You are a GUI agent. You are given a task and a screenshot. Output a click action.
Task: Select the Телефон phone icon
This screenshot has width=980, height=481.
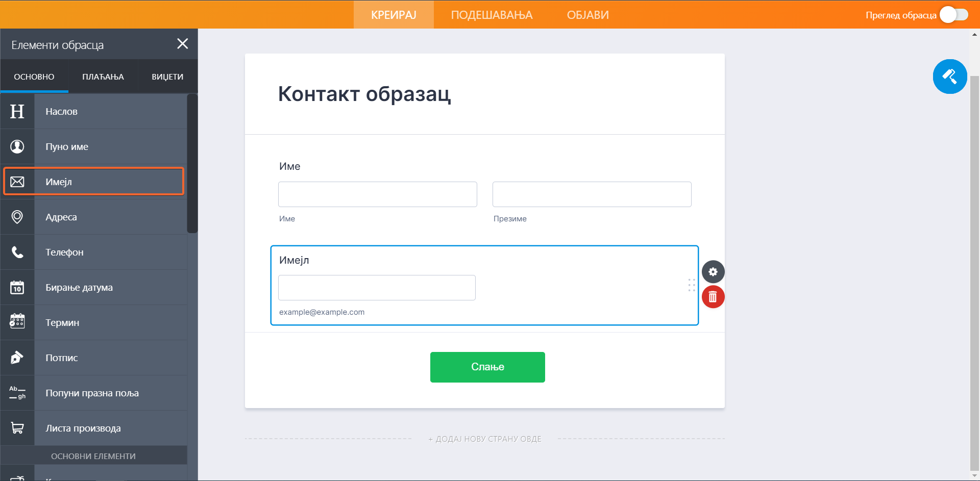(17, 251)
